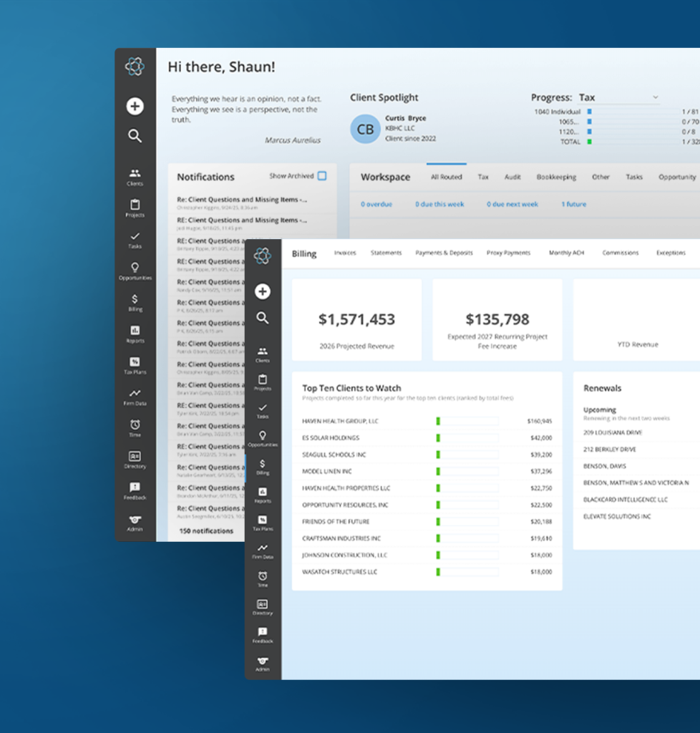Image resolution: width=700 pixels, height=733 pixels.
Task: Click the Haven Health Group, LLC progress bar
Action: [467, 421]
